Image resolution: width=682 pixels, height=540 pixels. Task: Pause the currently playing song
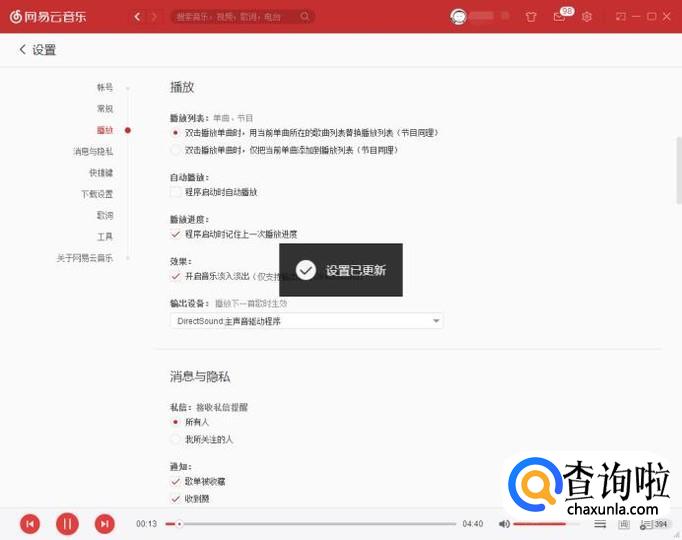click(67, 523)
